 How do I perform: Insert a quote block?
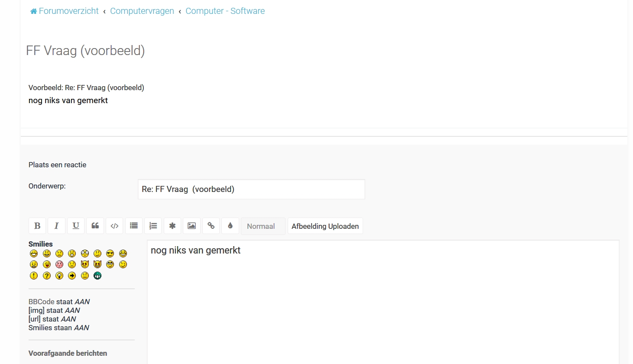pyautogui.click(x=95, y=226)
